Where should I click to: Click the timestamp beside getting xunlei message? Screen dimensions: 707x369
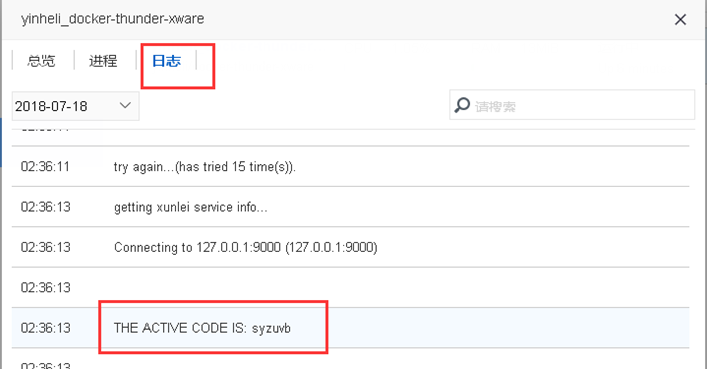46,207
